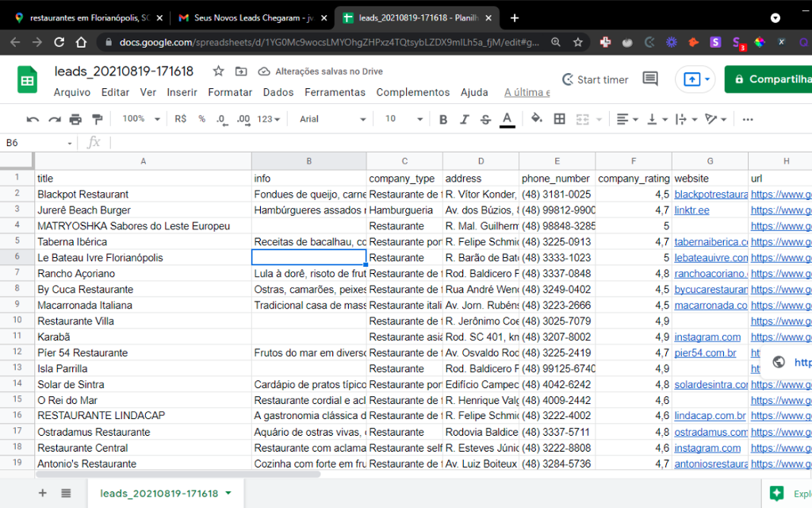The height and width of the screenshot is (508, 812).
Task: Open the Inserir menu
Action: click(x=182, y=92)
